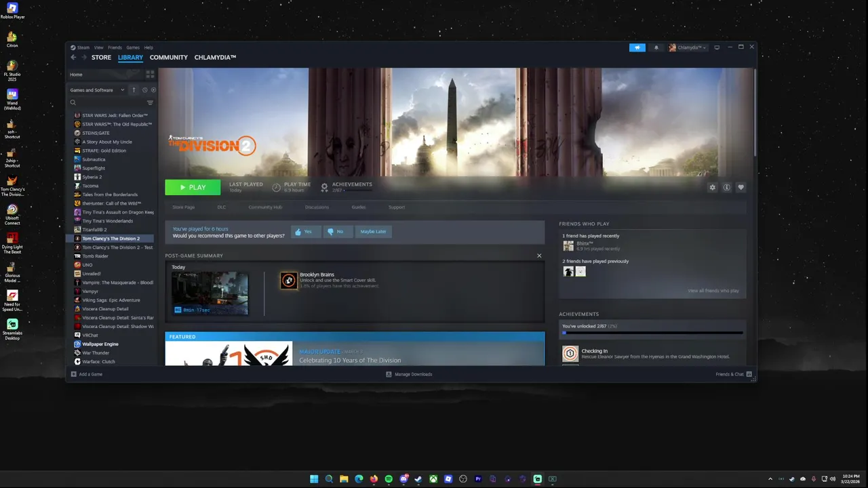
Task: Open FL Studio 2025 desktop shortcut
Action: tap(12, 70)
